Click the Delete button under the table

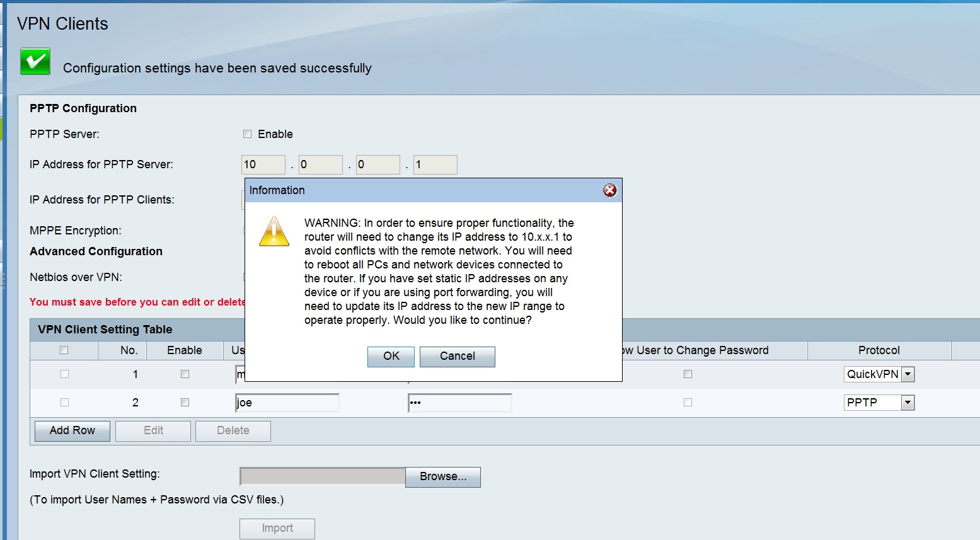tap(233, 431)
